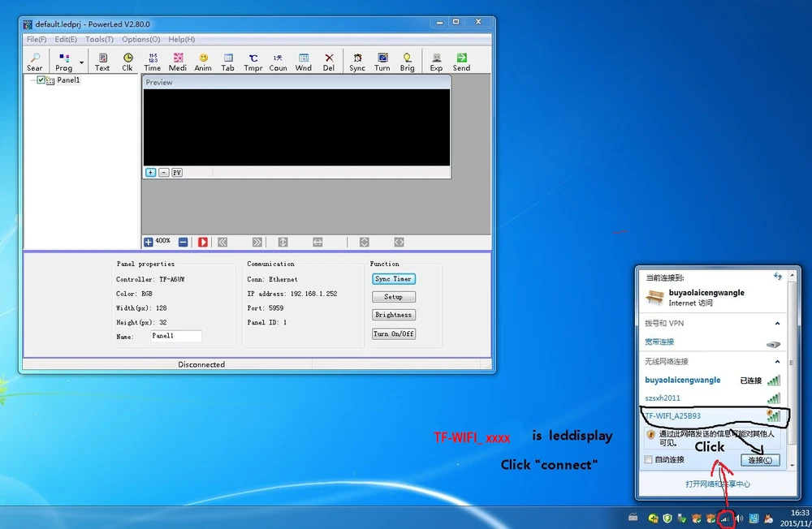Select the szsxh2011 wireless network
Image resolution: width=812 pixels, height=529 pixels.
[713, 398]
